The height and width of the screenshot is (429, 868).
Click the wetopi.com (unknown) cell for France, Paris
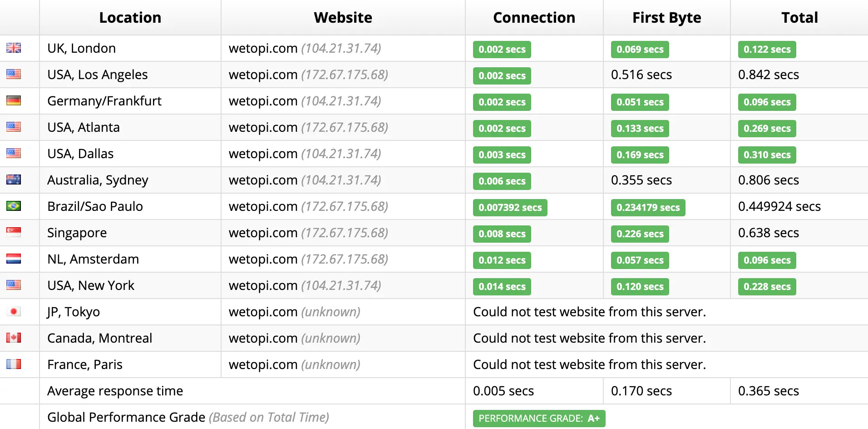coord(343,364)
